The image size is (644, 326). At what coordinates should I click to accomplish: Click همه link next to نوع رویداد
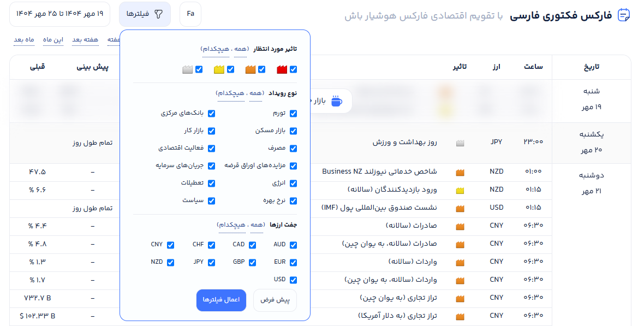(255, 93)
